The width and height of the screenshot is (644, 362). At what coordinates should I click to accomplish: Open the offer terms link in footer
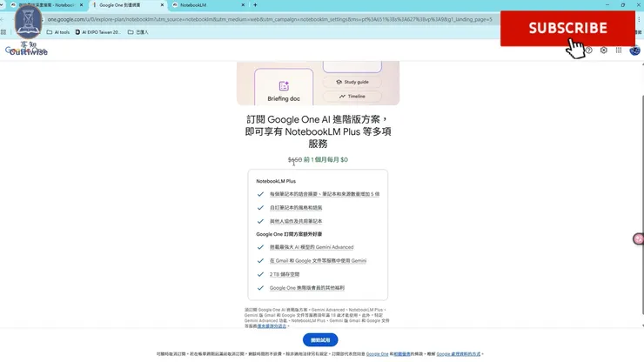[402, 354]
